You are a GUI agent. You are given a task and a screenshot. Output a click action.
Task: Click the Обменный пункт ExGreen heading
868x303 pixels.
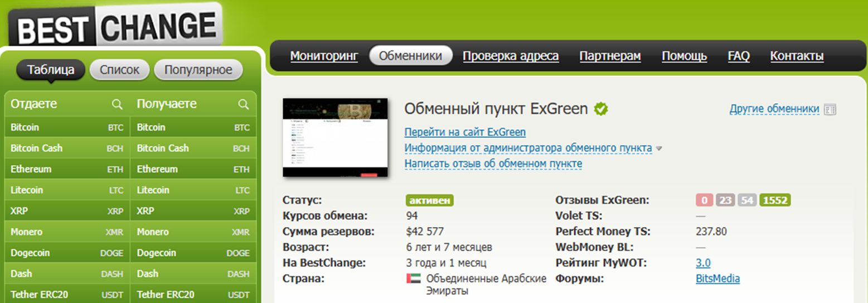click(496, 109)
